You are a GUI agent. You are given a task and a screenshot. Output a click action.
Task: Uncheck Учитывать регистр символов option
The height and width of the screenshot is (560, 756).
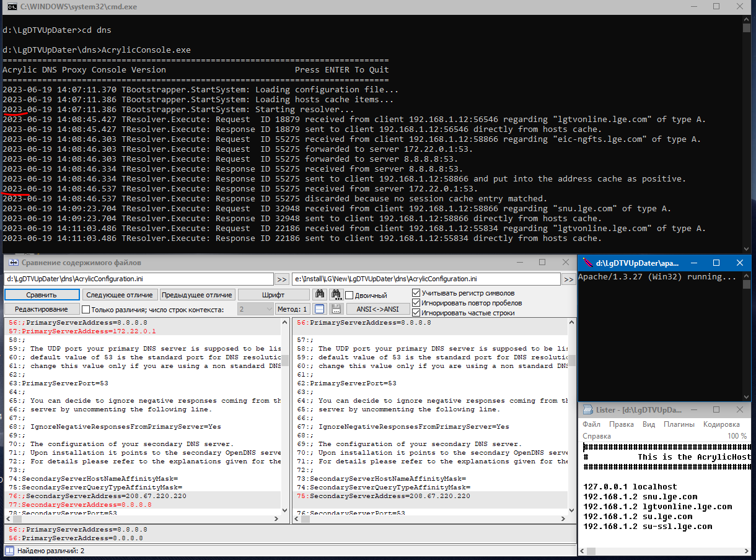pyautogui.click(x=416, y=293)
